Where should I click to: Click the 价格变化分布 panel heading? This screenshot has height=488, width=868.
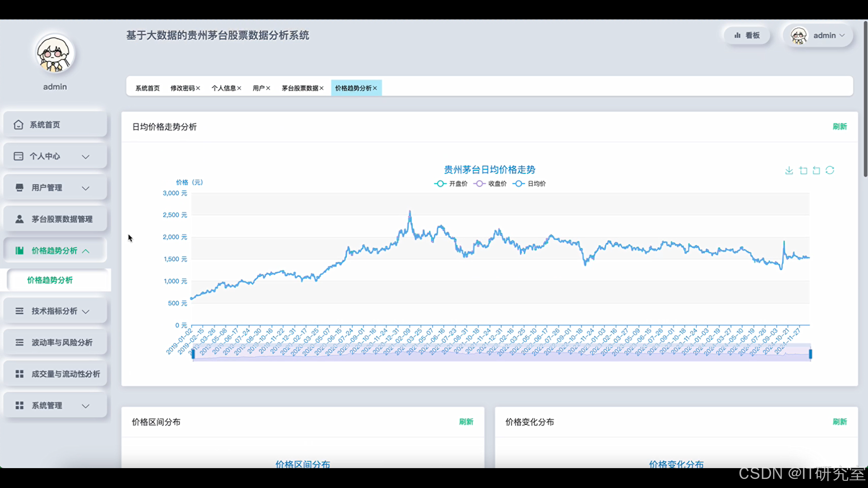click(529, 422)
